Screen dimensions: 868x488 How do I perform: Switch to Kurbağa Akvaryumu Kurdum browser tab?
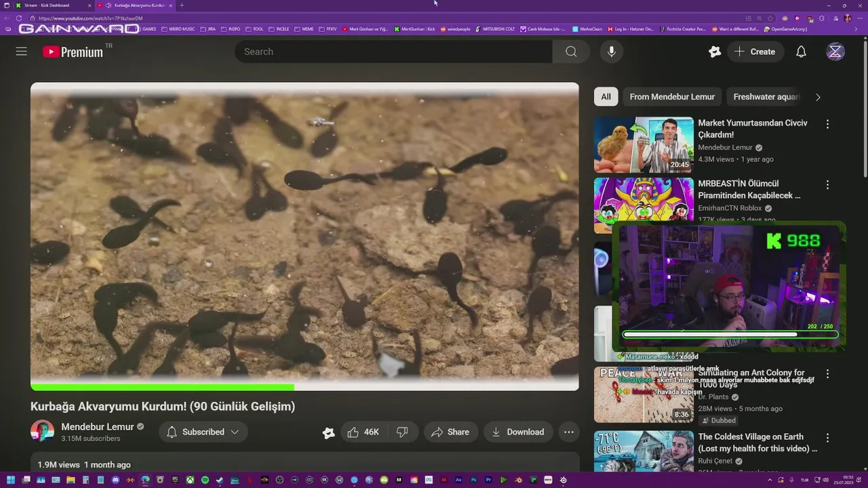pos(136,5)
